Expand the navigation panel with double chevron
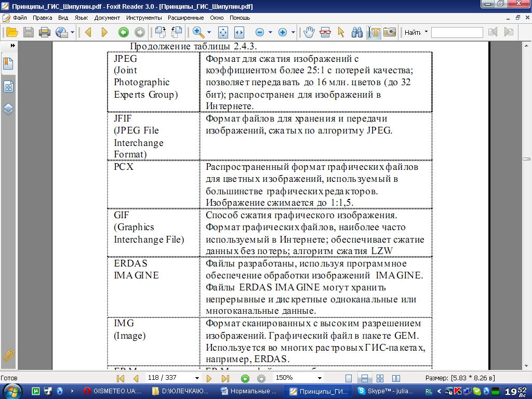The image size is (532, 399). click(12, 46)
